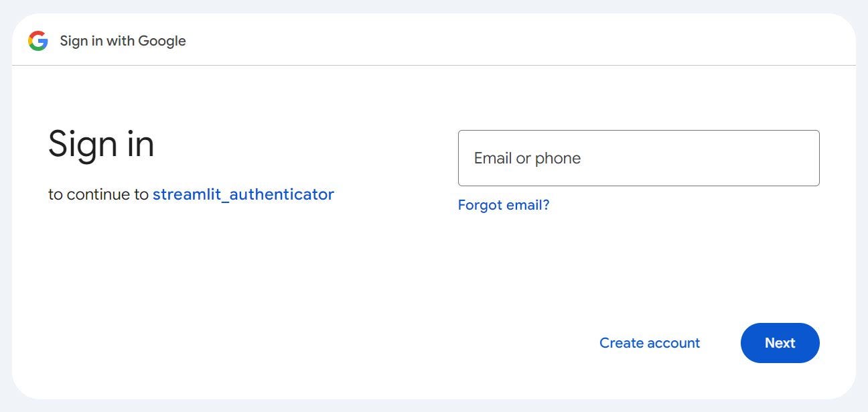Recover a forgotten email address
This screenshot has width=868, height=412.
click(x=504, y=205)
